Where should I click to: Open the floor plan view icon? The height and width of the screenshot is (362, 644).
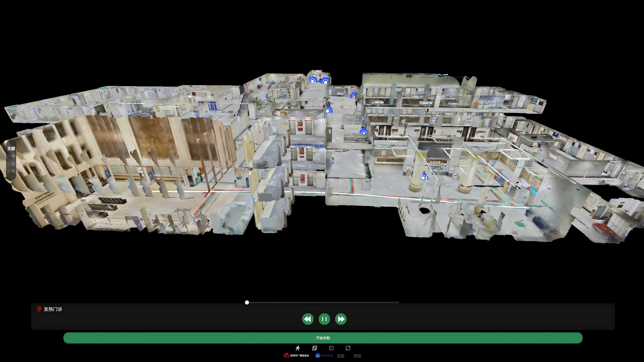coord(331,348)
